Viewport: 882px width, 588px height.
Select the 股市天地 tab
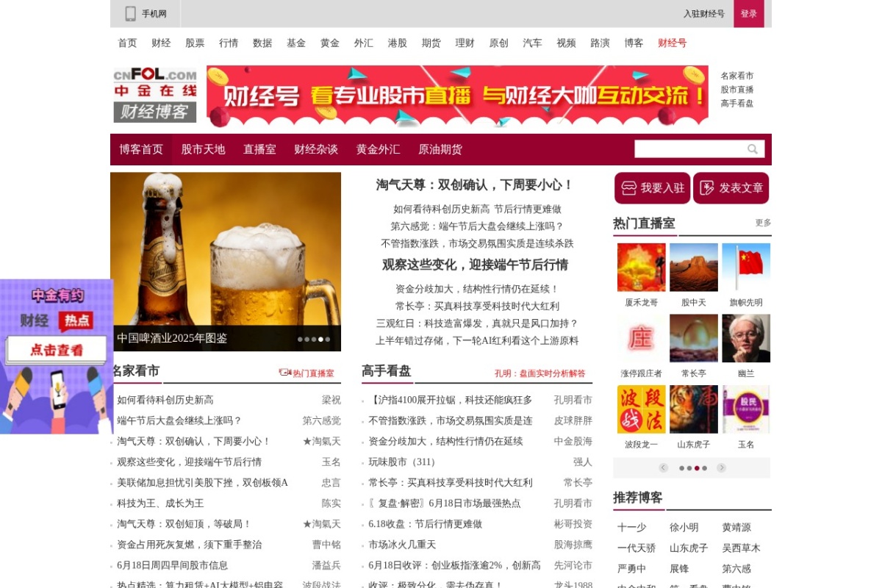pyautogui.click(x=203, y=149)
